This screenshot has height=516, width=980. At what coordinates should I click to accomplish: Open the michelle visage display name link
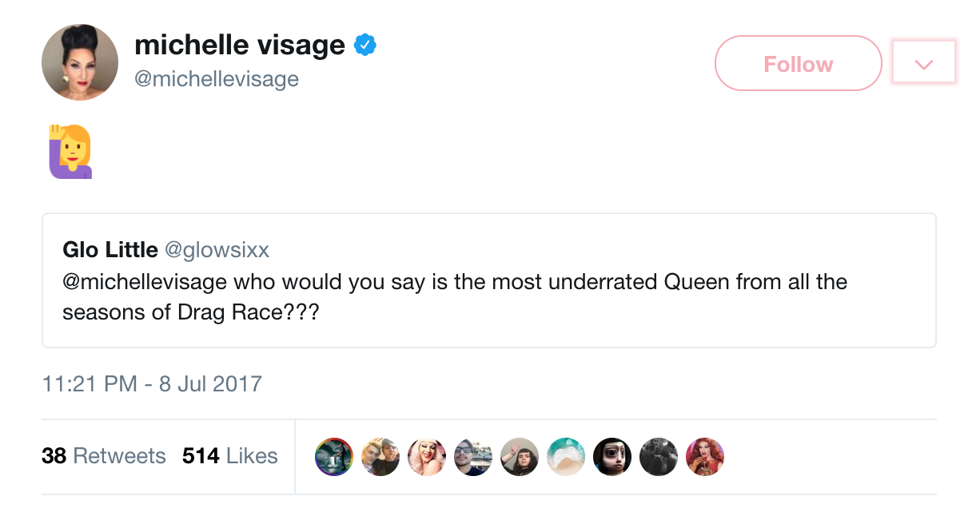click(x=240, y=46)
